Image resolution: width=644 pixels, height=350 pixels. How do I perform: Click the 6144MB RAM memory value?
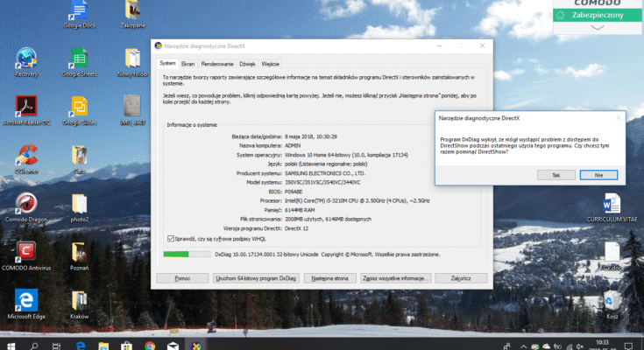pos(300,210)
